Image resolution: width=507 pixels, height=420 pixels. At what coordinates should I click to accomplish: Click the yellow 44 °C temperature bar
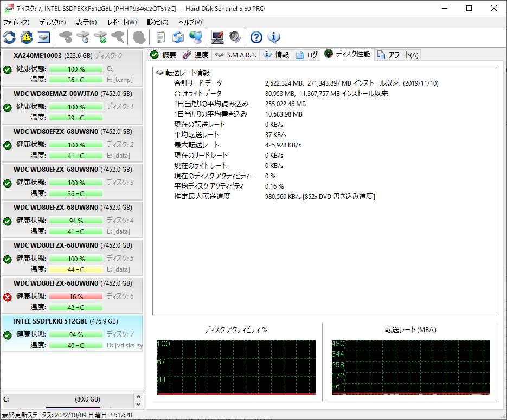click(76, 269)
